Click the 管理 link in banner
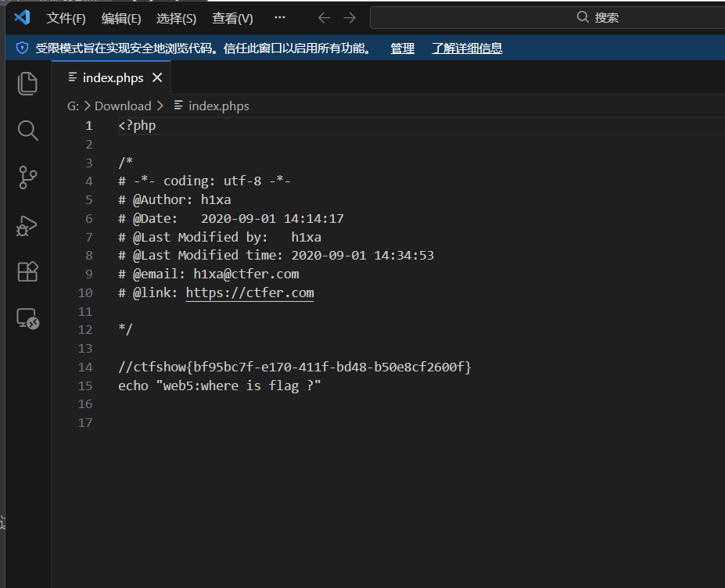This screenshot has width=725, height=588. (x=402, y=48)
